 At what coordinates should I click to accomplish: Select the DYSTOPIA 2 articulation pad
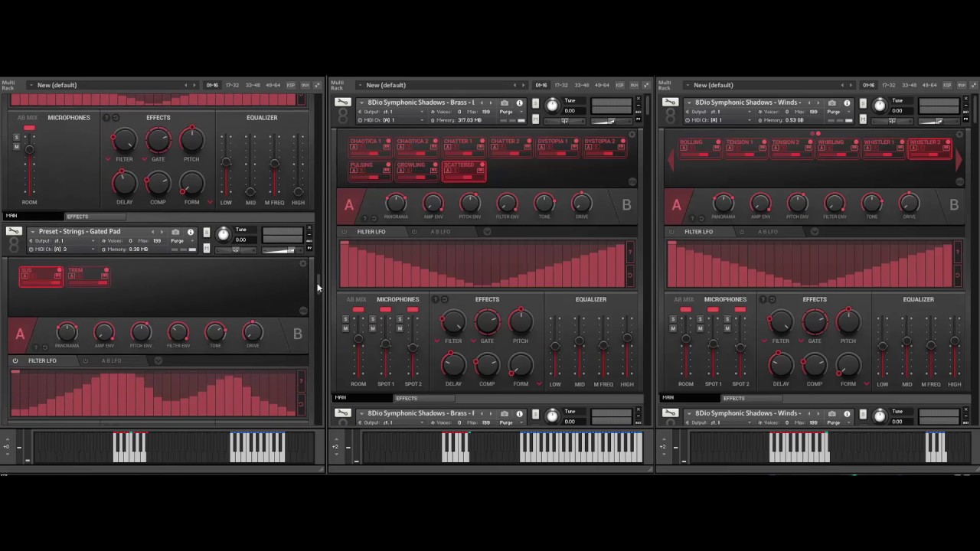[x=604, y=148]
